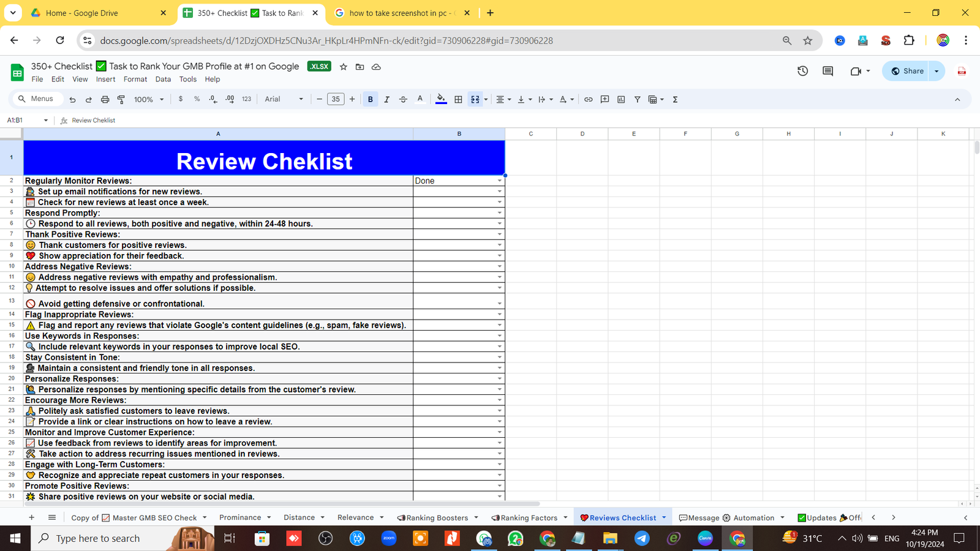Open the Format menu
This screenshot has width=980, height=551.
click(135, 80)
